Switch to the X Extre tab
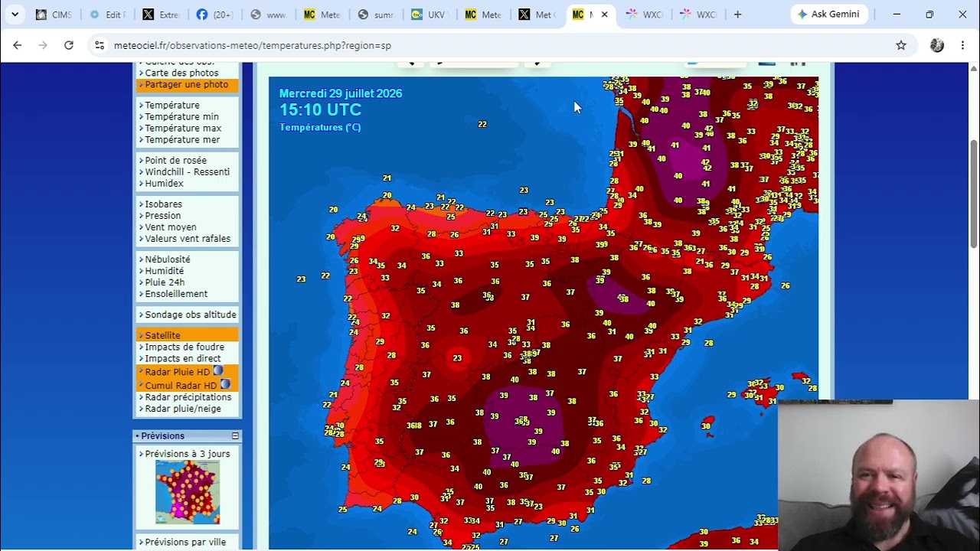980x551 pixels. [x=161, y=14]
